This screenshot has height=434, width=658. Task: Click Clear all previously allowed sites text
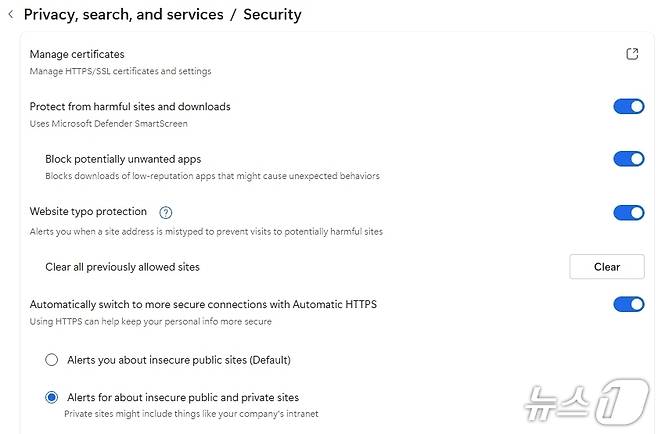tap(122, 267)
